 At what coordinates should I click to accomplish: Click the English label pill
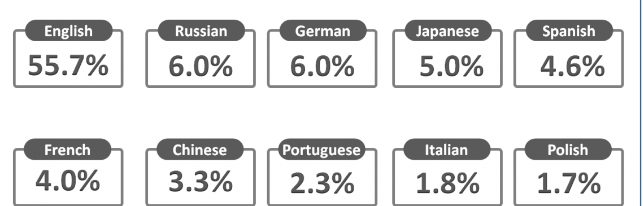[68, 31]
